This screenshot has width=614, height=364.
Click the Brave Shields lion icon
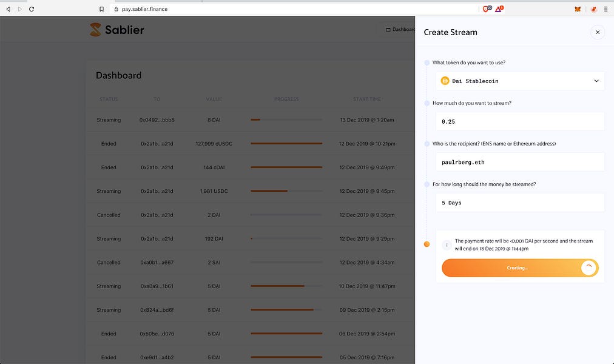[486, 9]
